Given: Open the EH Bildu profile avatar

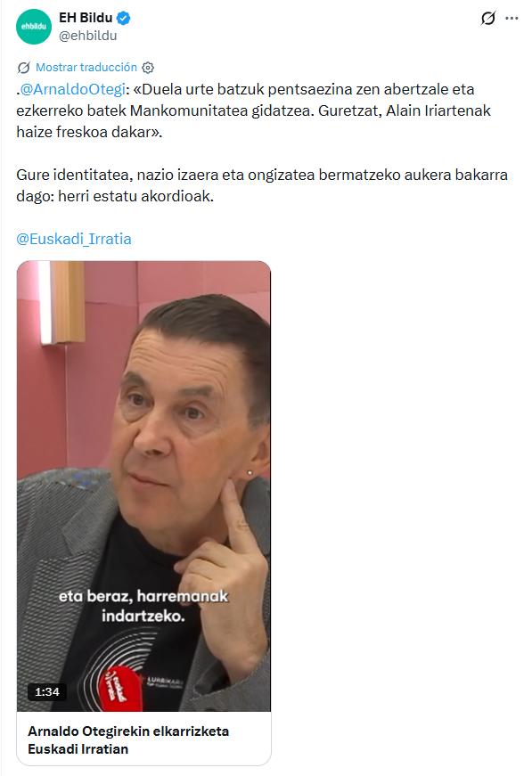Looking at the screenshot, I should [x=34, y=26].
